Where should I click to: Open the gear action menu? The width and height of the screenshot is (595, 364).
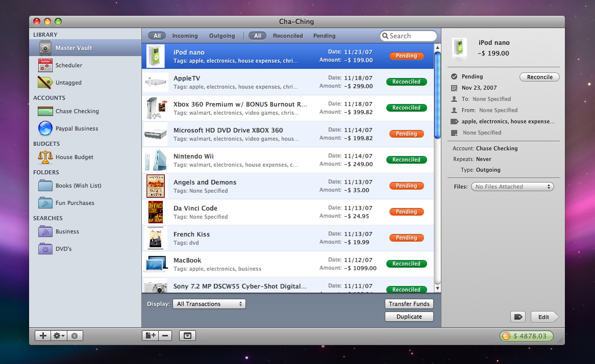(59, 335)
